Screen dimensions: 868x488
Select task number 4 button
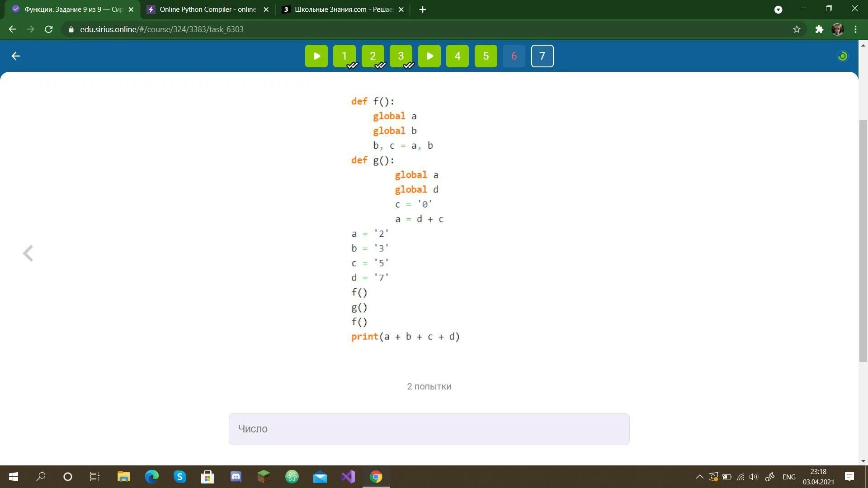point(457,56)
